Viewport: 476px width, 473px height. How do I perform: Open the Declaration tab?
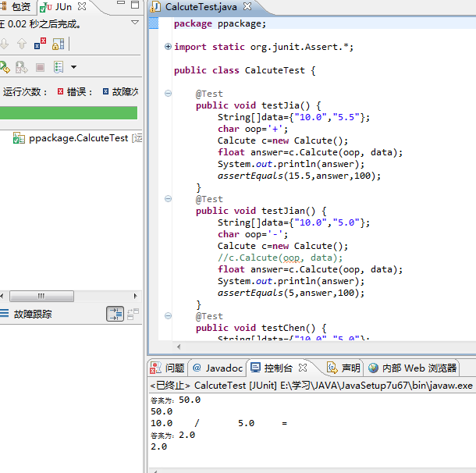pyautogui.click(x=343, y=368)
